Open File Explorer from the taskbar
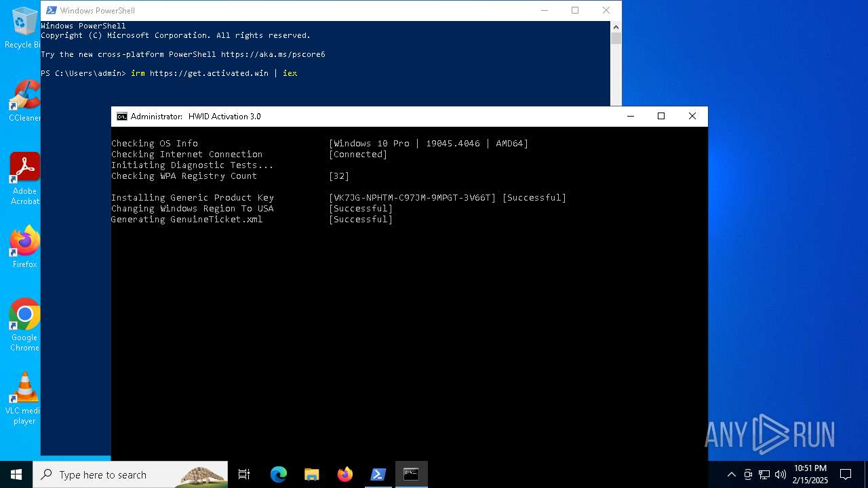Image resolution: width=868 pixels, height=488 pixels. point(311,474)
